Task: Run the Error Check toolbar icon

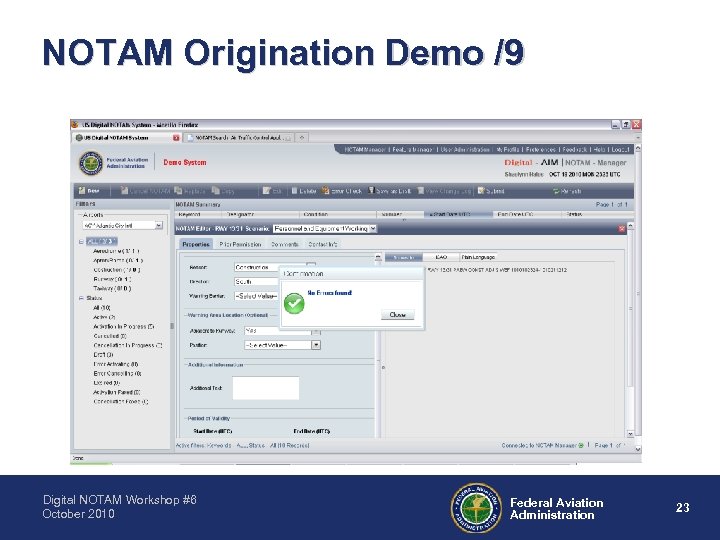Action: coord(326,191)
